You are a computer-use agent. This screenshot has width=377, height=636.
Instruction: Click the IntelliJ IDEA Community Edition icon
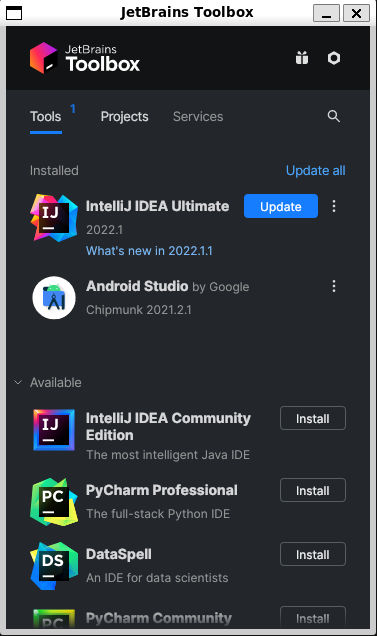click(54, 430)
